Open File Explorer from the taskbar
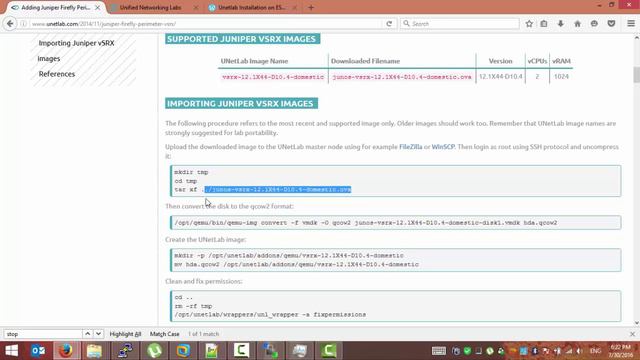Viewport: 640px width, 360px height. pos(94,351)
